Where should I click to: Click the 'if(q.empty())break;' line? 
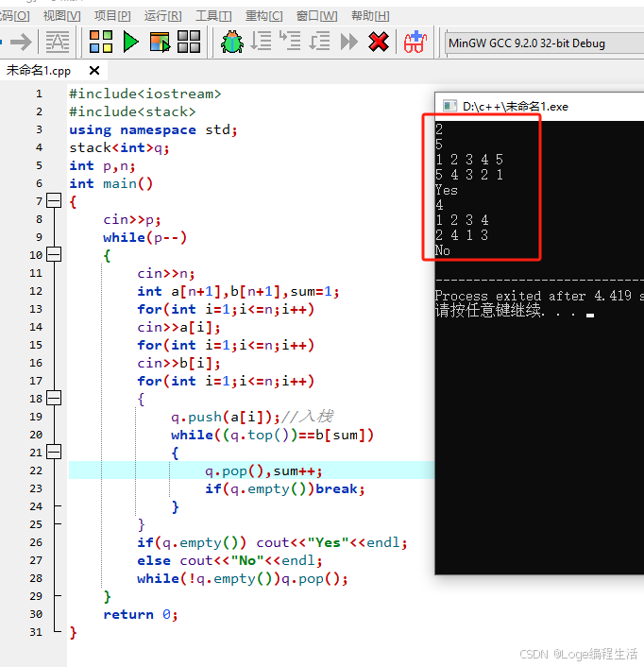click(x=285, y=488)
